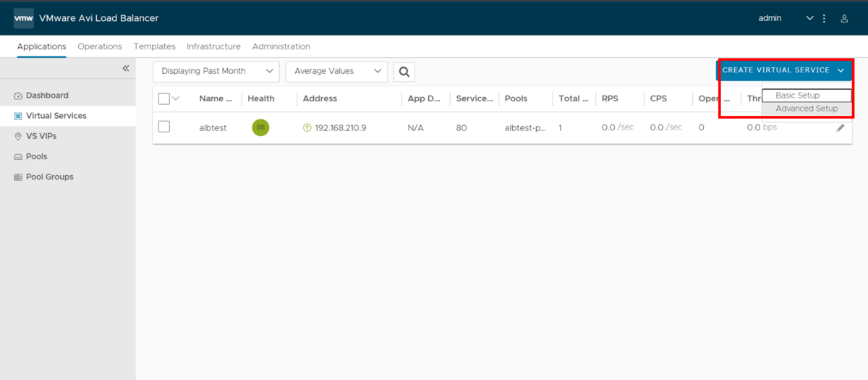Switch to the Applications tab
The height and width of the screenshot is (380, 868).
(42, 46)
